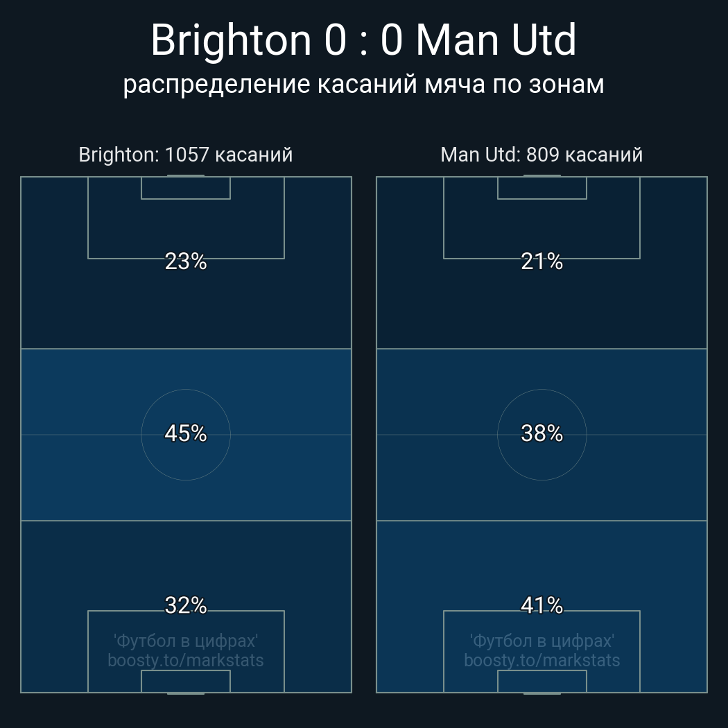Click Man Utd's 21% attacking third label

point(541,261)
